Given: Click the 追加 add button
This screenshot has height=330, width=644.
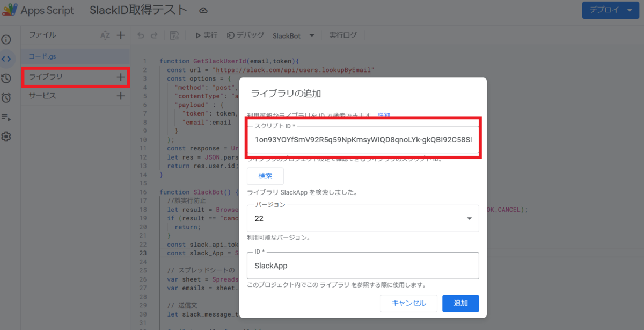Looking at the screenshot, I should 460,303.
